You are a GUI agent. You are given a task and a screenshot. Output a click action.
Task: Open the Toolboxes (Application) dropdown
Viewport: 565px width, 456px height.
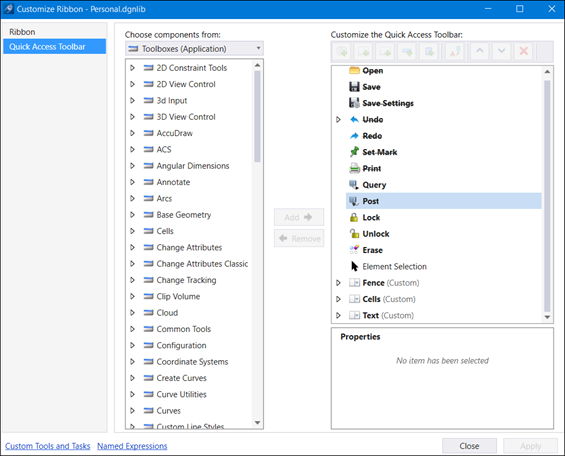pyautogui.click(x=194, y=48)
